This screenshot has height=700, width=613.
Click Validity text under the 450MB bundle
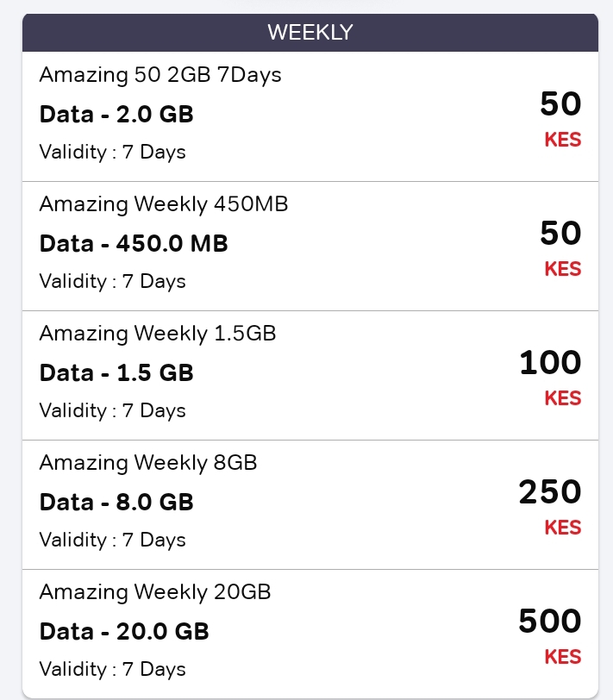112,281
